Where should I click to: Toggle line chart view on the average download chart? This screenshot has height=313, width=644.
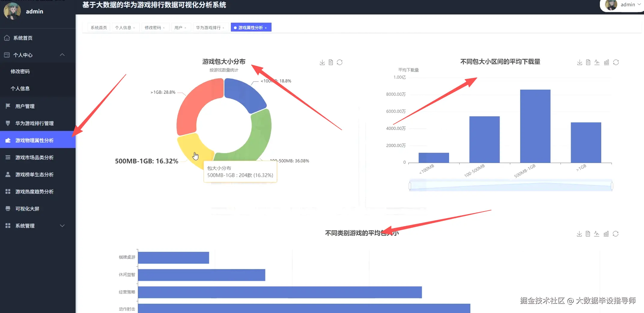tap(597, 62)
